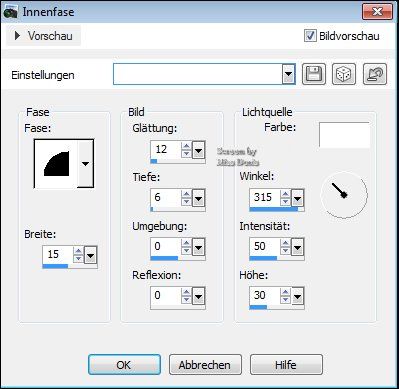Open the Fase bevel shape dropdown
The image size is (399, 389).
click(x=86, y=164)
